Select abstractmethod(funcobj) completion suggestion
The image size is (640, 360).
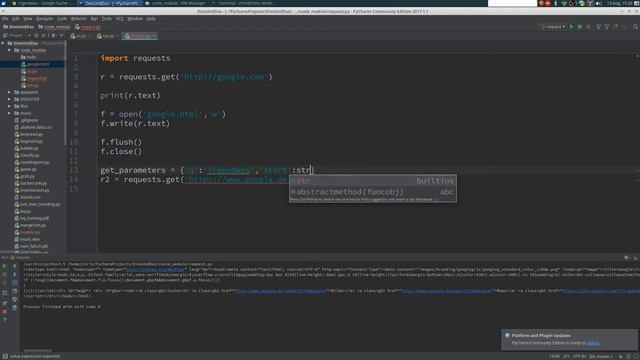(373, 192)
